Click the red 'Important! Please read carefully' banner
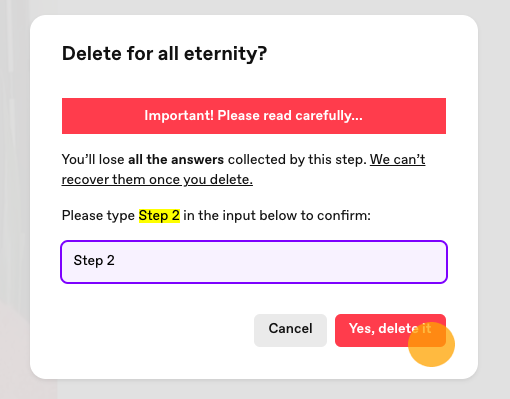Screen dimensions: 510x399 (254, 116)
